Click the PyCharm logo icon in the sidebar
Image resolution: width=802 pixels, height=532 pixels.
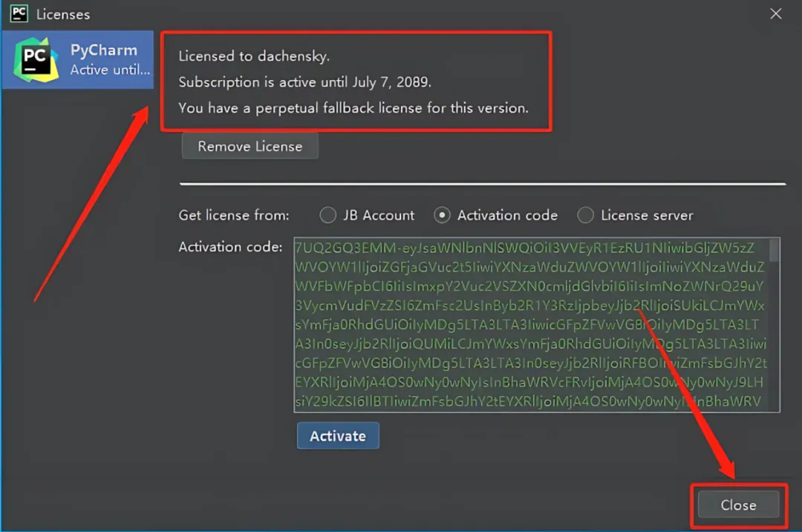[x=36, y=60]
